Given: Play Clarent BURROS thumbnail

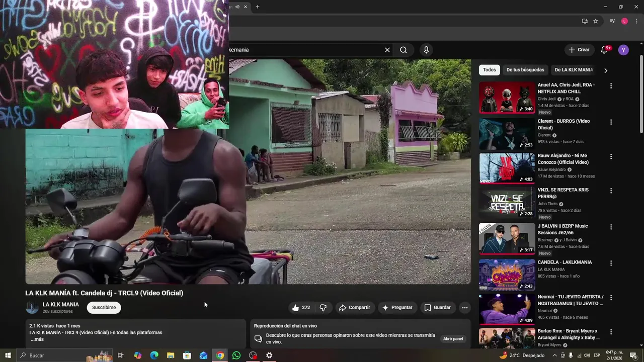Looking at the screenshot, I should 507,134.
